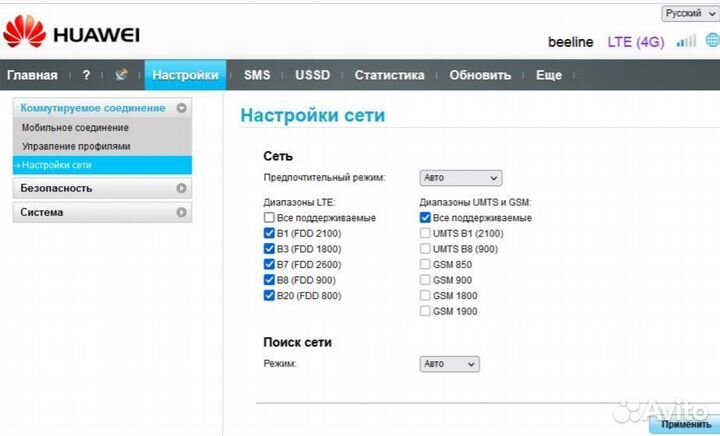Viewport: 720px width, 436px height.
Task: Expand the Безопасность section
Action: [102, 188]
